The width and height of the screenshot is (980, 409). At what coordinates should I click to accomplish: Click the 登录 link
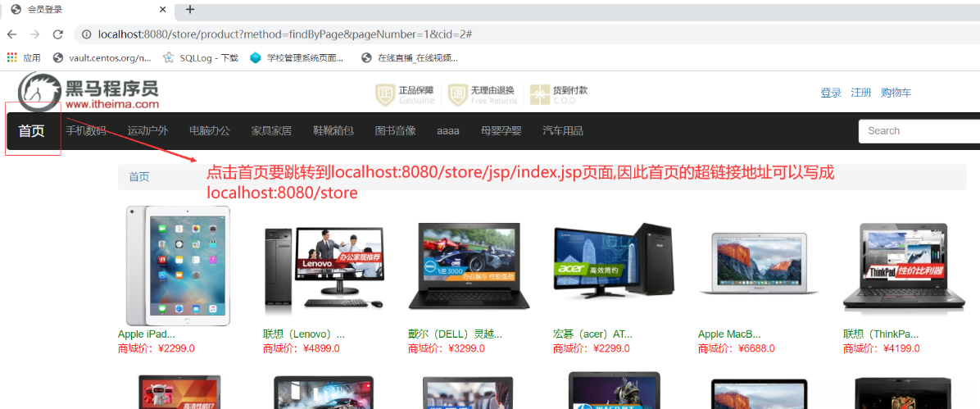click(x=831, y=93)
